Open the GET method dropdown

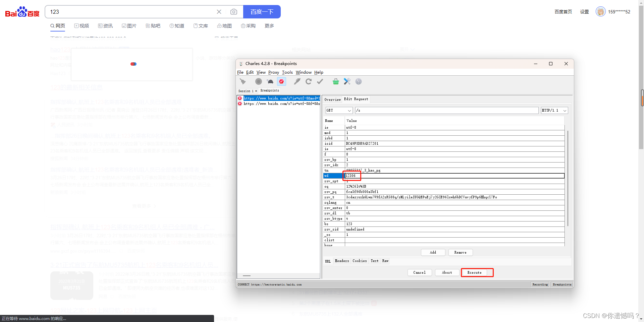pyautogui.click(x=339, y=110)
